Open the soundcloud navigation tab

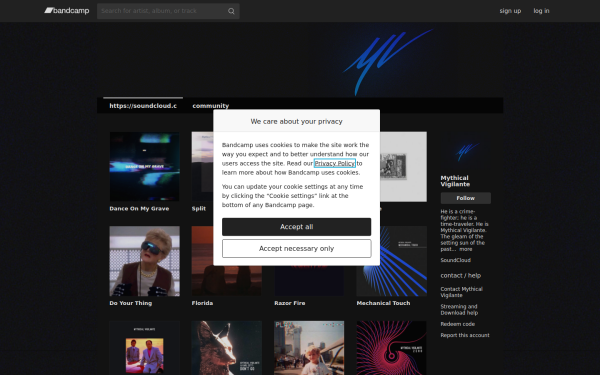tap(143, 106)
